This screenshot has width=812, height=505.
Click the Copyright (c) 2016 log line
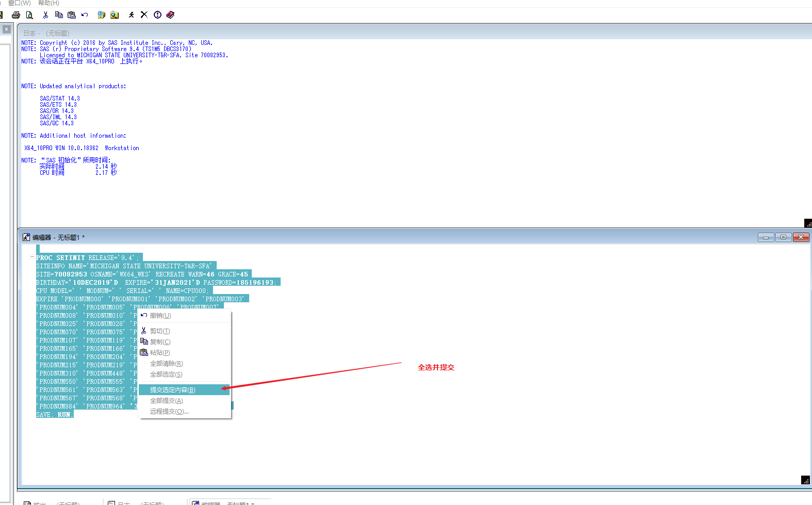pos(117,43)
